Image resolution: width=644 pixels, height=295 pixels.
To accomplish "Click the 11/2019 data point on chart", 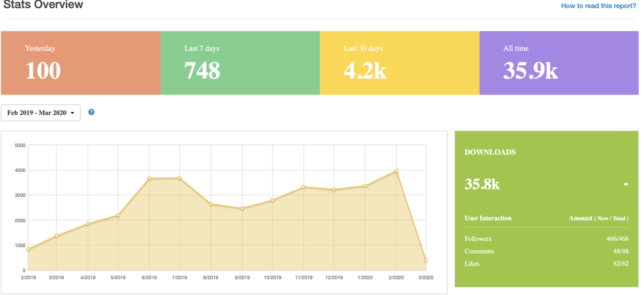I will 303,187.
